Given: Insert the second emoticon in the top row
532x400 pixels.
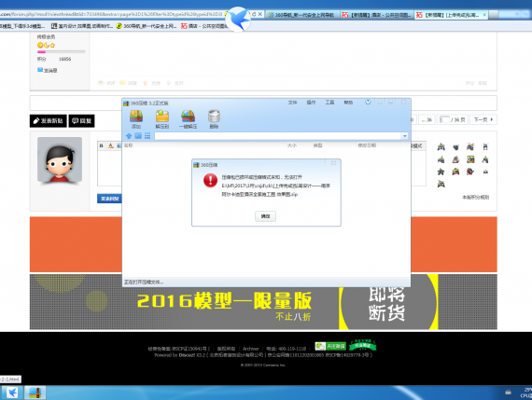Looking at the screenshot, I should pyautogui.click(x=456, y=147).
